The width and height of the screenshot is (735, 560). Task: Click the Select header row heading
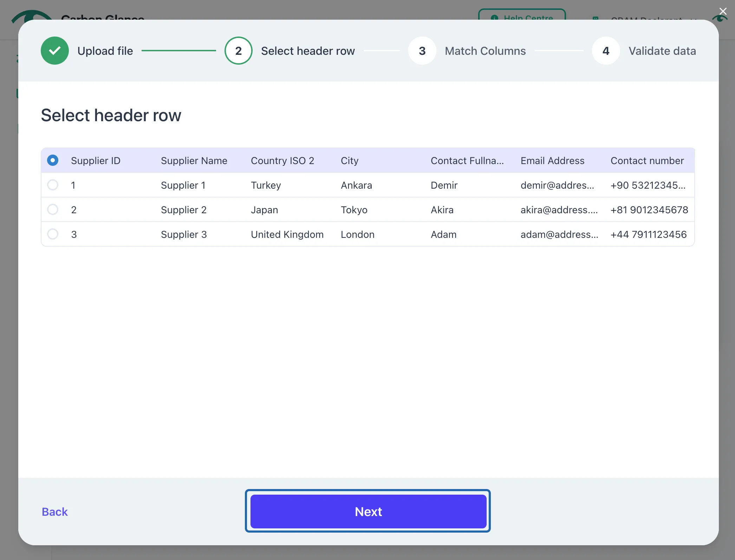point(111,115)
